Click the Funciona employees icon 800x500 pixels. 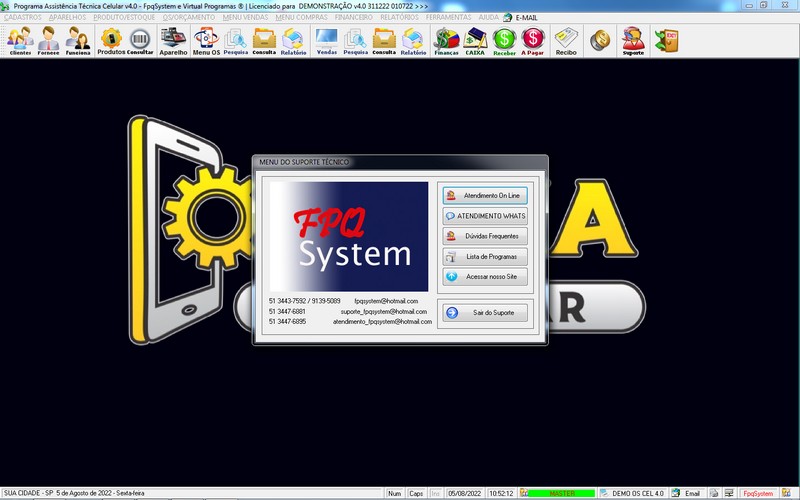[78, 40]
